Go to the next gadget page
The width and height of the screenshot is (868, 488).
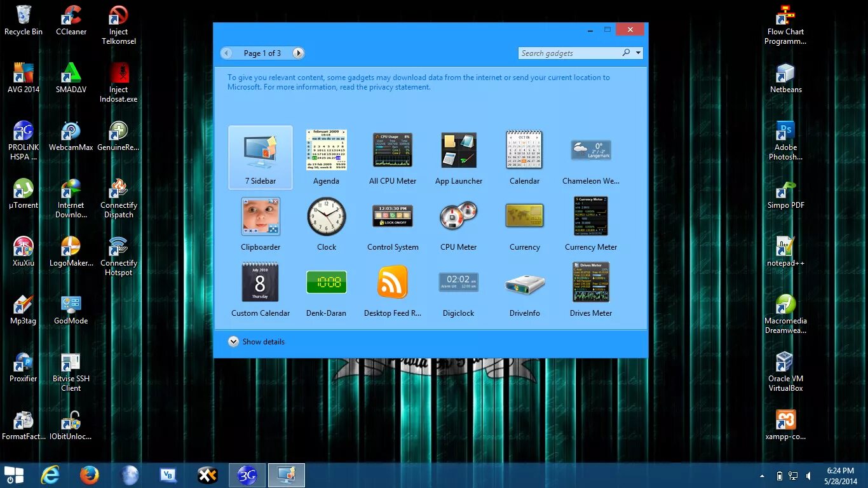pos(298,53)
